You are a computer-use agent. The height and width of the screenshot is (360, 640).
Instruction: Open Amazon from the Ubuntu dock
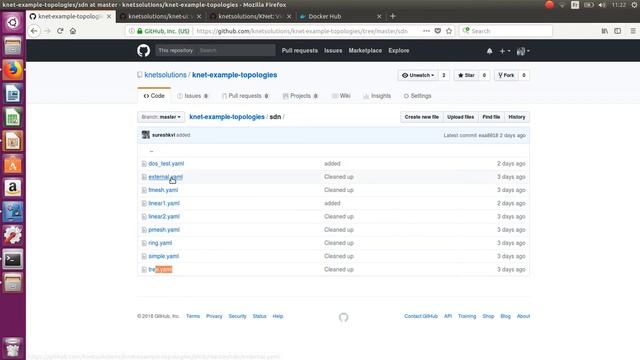tap(13, 188)
